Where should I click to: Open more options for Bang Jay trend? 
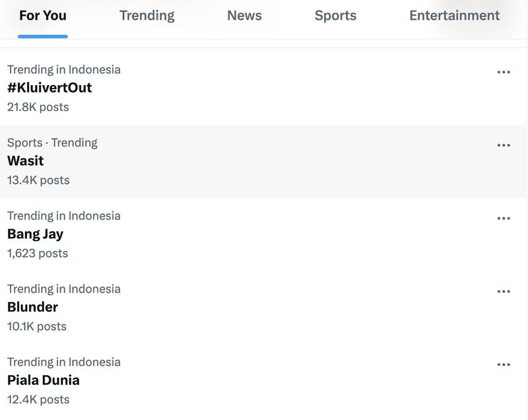pyautogui.click(x=504, y=219)
